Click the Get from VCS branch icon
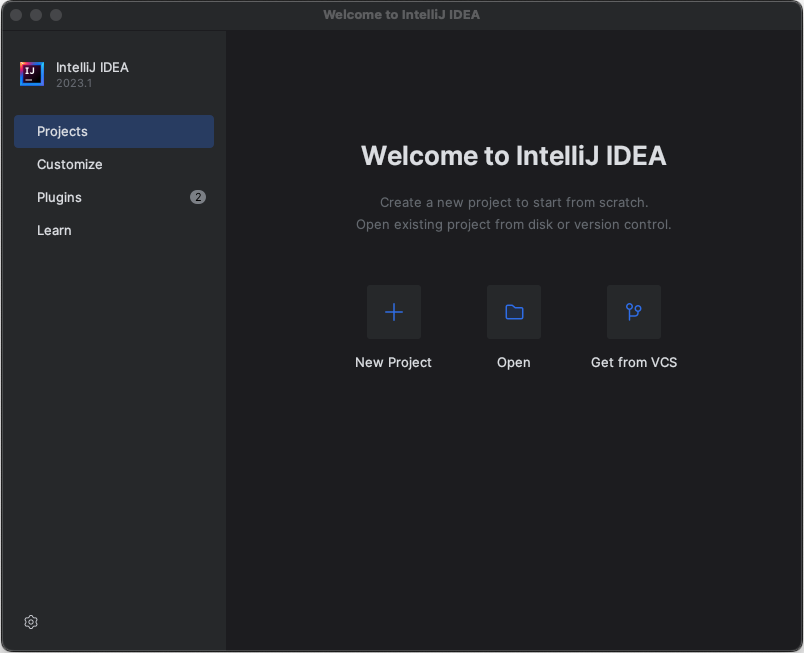Screen dimensions: 804x653 634,312
